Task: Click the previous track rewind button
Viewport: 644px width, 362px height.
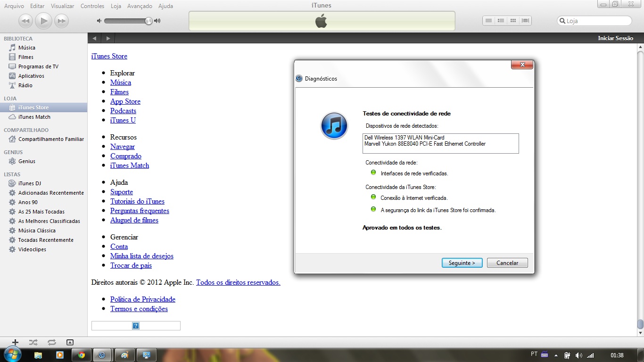Action: [x=26, y=21]
